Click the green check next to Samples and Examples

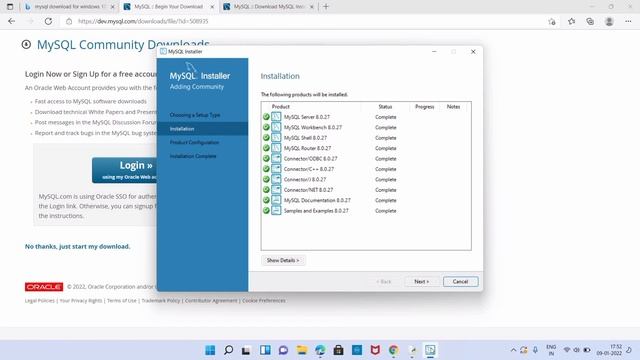click(x=266, y=211)
